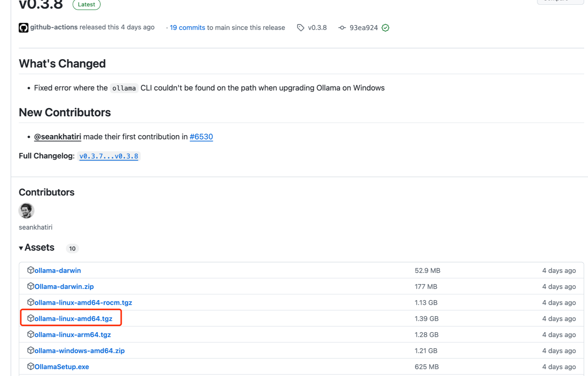588x376 pixels.
Task: Download ollama-linux-arm64.tgz
Action: tap(72, 335)
